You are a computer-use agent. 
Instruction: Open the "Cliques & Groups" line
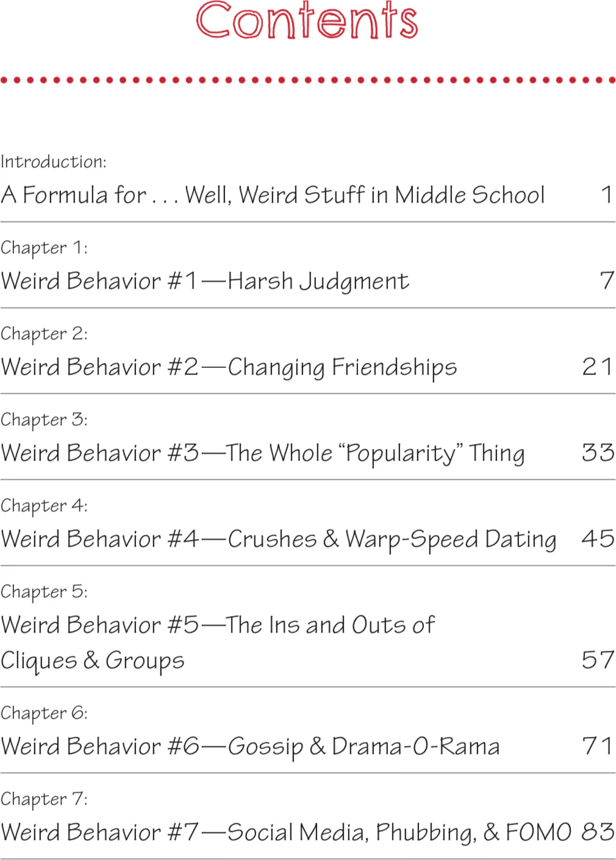(93, 661)
